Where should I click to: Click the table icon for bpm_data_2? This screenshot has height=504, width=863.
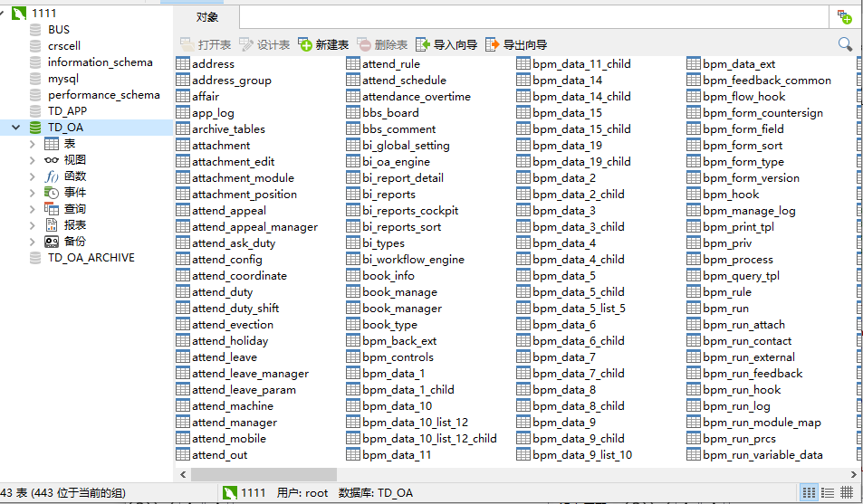click(x=523, y=177)
